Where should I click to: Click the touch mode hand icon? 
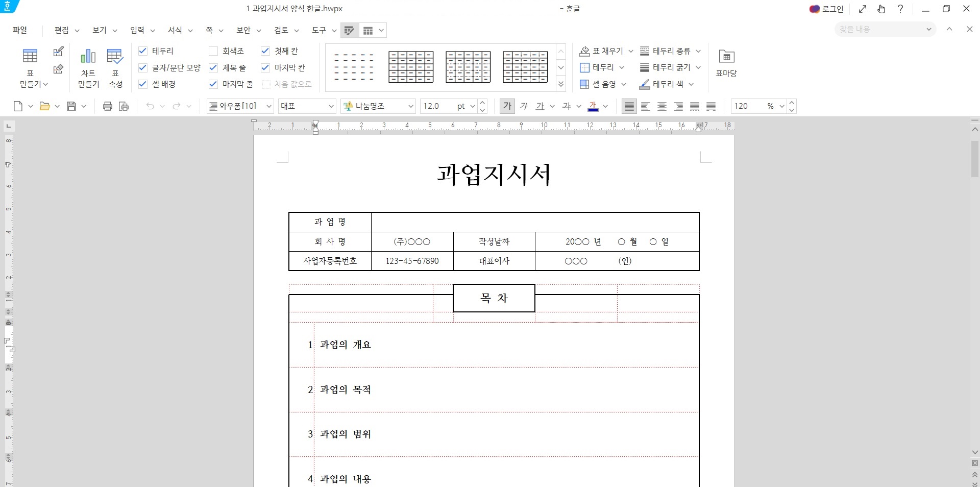[881, 9]
